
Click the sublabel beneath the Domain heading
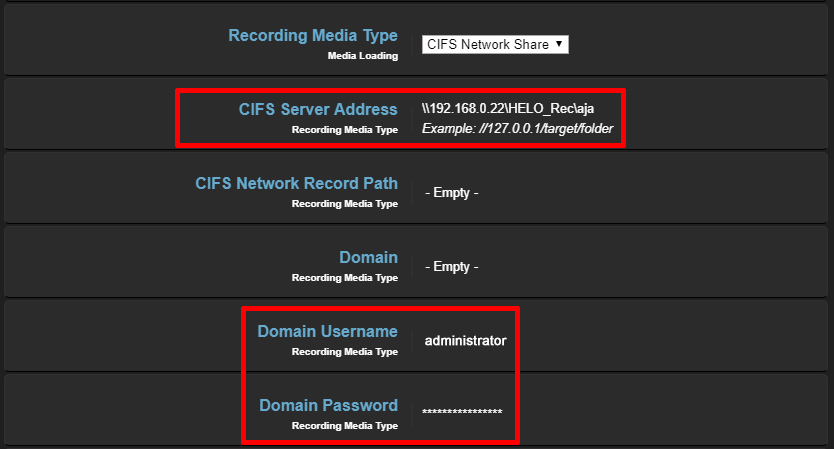click(x=344, y=278)
